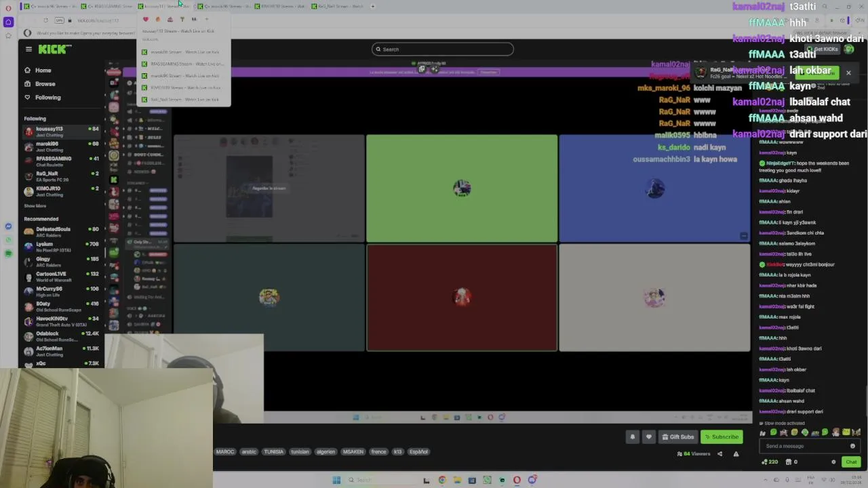Go to Home in the sidebar
The height and width of the screenshot is (488, 868).
point(43,70)
